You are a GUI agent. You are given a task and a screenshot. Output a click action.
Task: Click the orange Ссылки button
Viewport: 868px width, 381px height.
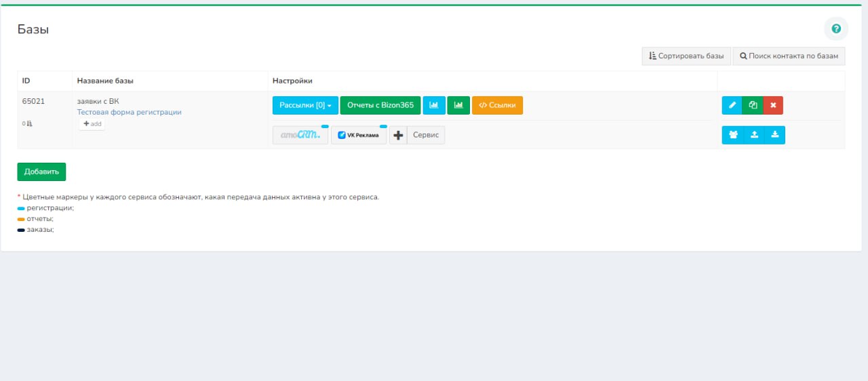497,105
